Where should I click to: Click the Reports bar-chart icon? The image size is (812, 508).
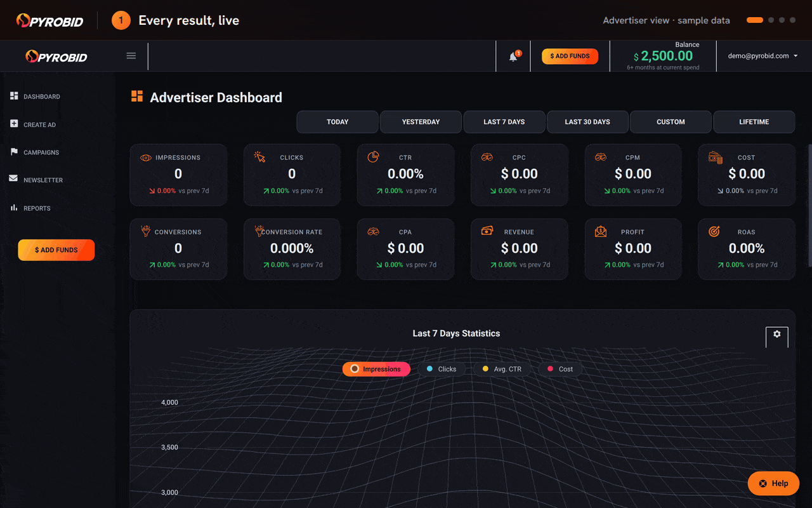click(14, 208)
